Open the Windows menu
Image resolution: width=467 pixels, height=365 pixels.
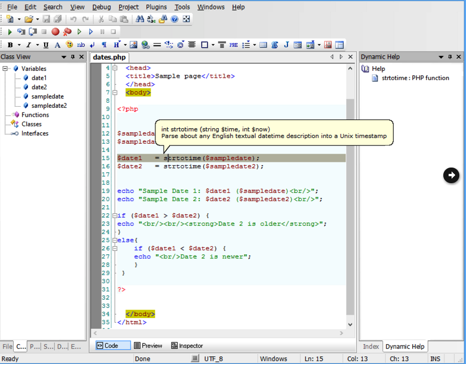[x=211, y=7]
